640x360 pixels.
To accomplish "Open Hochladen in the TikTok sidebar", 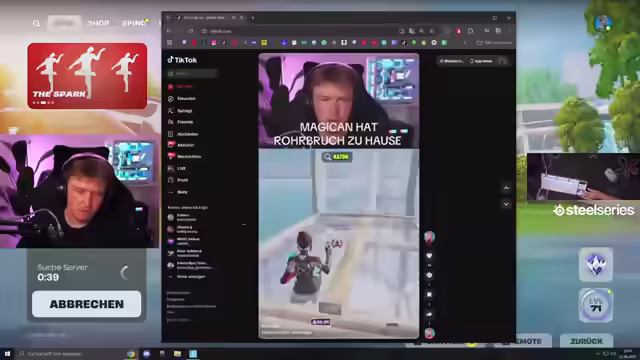I will 183,134.
